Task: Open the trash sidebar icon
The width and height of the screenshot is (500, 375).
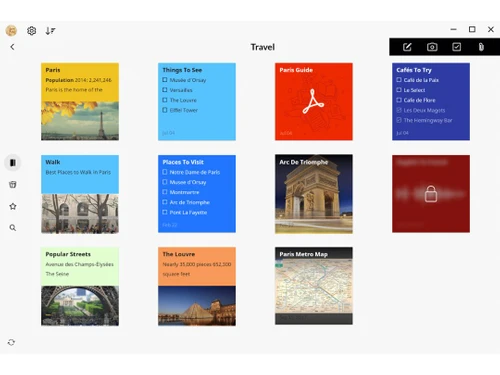Action: tap(13, 184)
